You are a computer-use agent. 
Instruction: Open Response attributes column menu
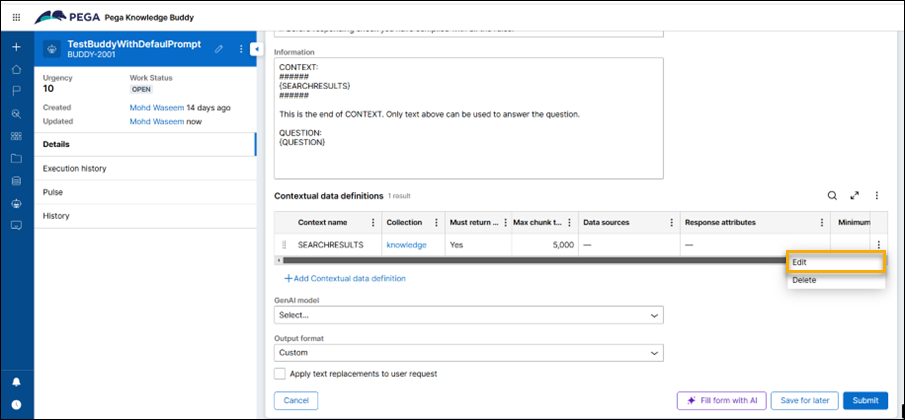pyautogui.click(x=822, y=223)
